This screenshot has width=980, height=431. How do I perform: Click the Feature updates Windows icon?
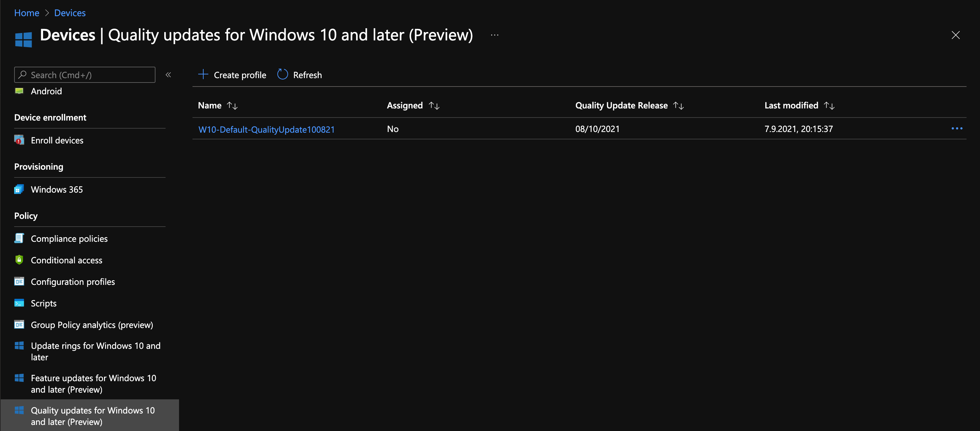(x=19, y=378)
